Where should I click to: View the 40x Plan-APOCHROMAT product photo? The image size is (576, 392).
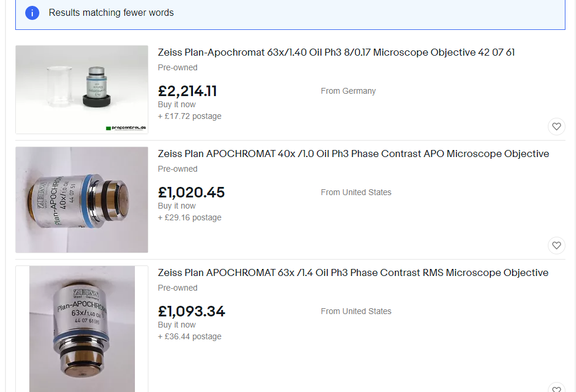(82, 200)
